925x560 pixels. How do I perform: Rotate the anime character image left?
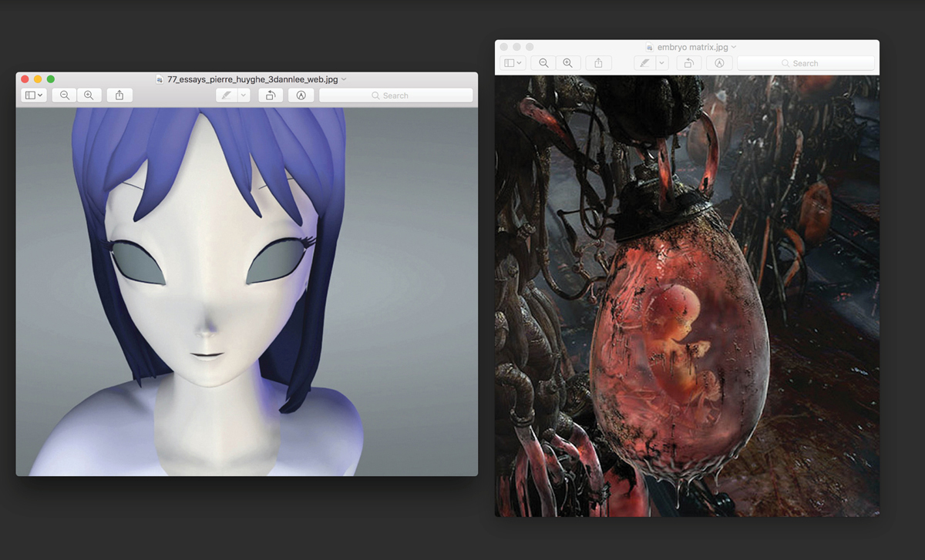click(270, 96)
